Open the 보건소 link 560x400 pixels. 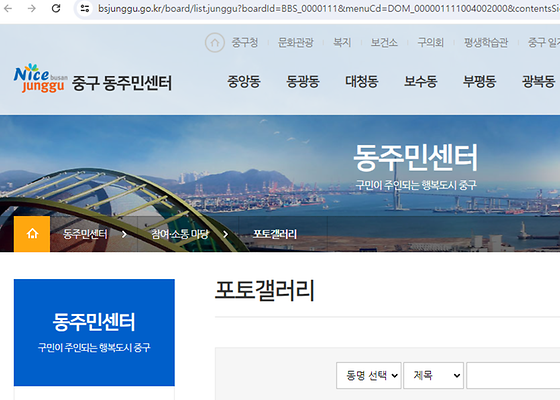coord(384,42)
